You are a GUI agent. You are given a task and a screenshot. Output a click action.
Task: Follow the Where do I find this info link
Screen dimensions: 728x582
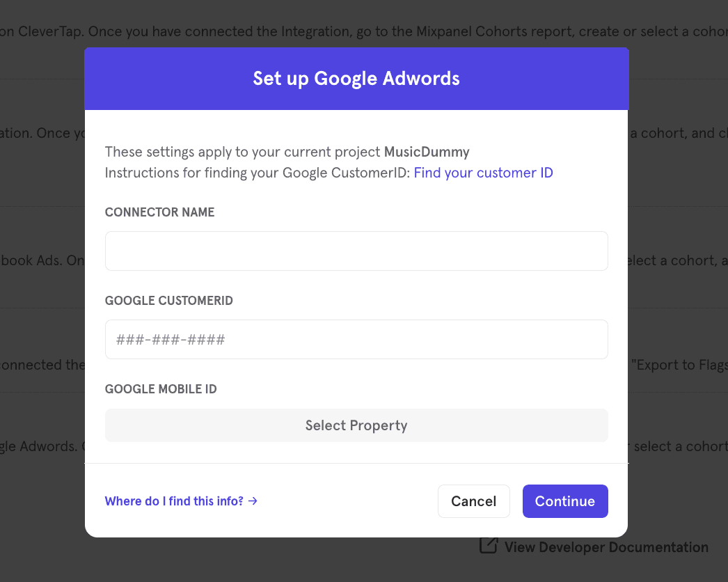(174, 501)
